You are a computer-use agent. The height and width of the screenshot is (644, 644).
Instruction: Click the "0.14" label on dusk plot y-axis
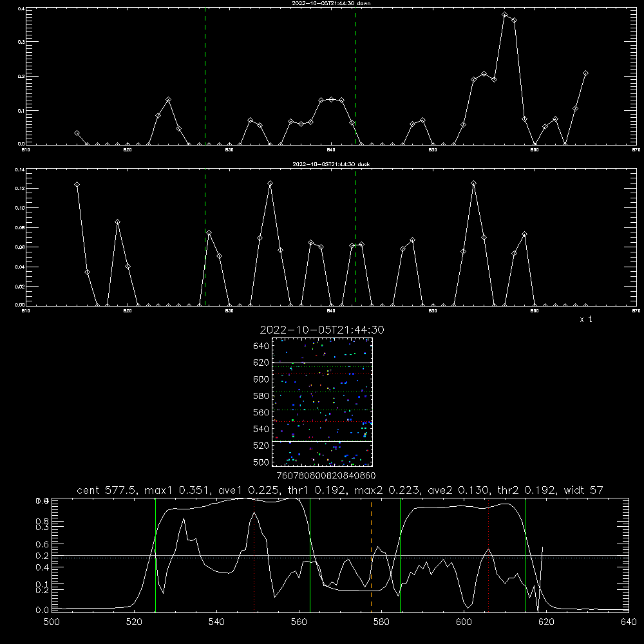point(20,169)
